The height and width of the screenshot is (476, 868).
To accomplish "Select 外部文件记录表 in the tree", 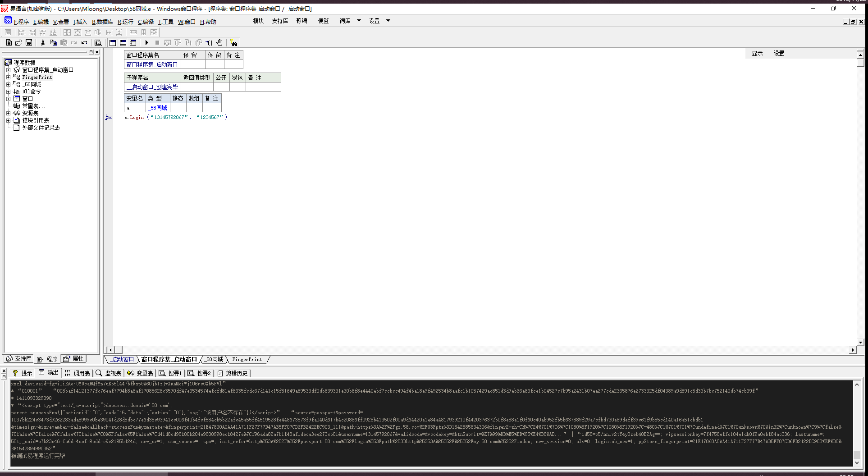I will pyautogui.click(x=41, y=128).
